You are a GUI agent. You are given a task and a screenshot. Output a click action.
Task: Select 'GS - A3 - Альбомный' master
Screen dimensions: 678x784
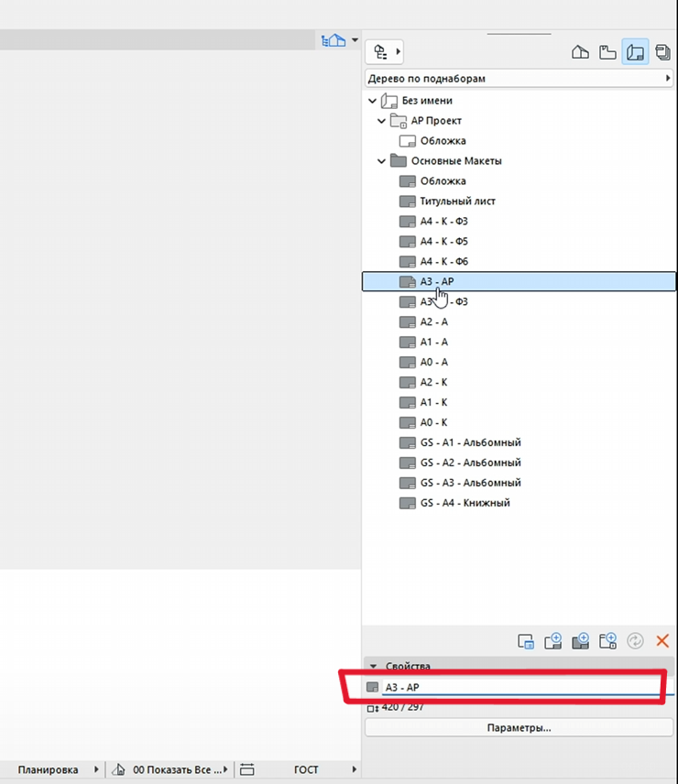coord(471,483)
